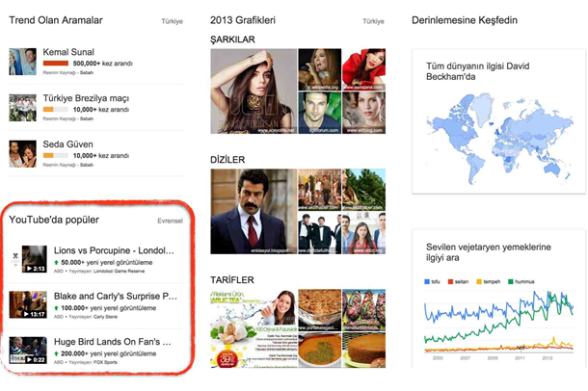Viewport: 588px width, 391px height.
Task: Open the DİZİLER chart category
Action: 227,159
